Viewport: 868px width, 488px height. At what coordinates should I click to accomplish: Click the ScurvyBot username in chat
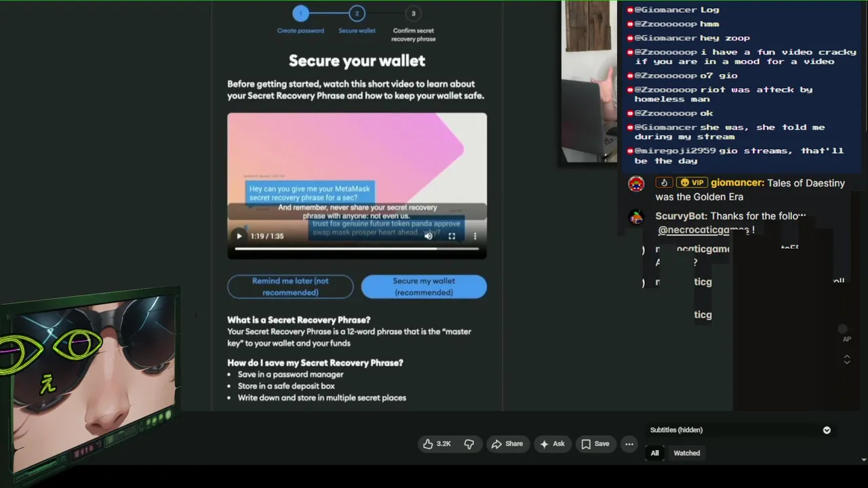(681, 216)
